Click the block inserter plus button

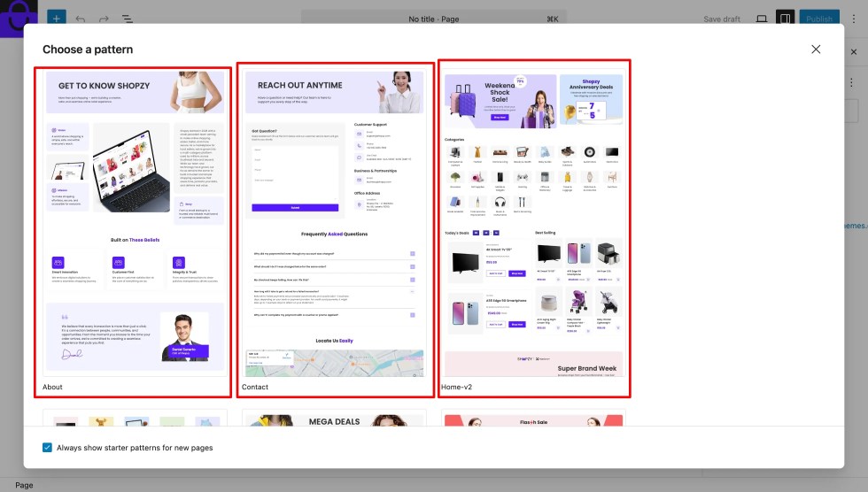[x=56, y=19]
